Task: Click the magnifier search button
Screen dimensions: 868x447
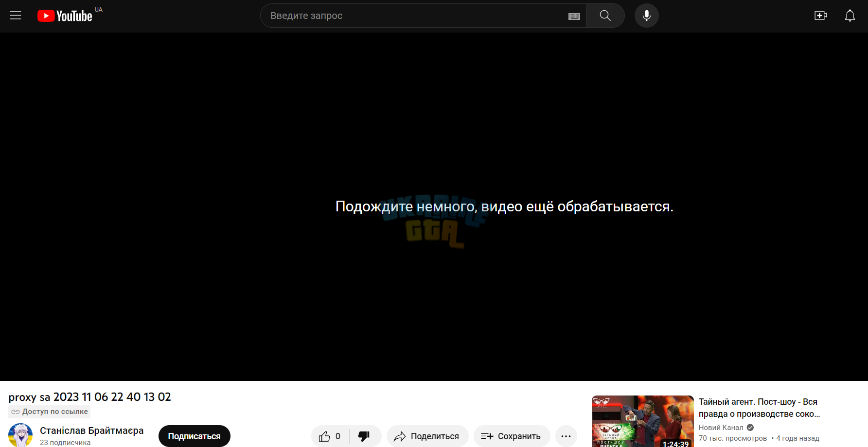Action: click(605, 16)
